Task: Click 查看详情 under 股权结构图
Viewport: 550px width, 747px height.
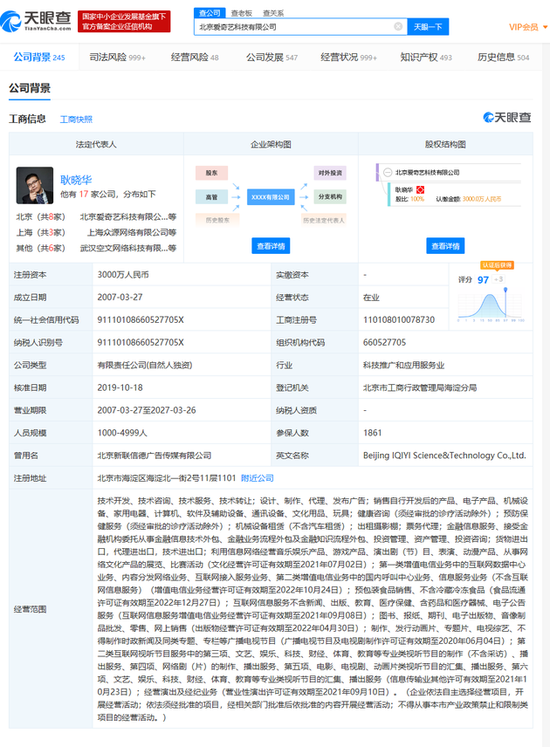Action: coord(445,246)
